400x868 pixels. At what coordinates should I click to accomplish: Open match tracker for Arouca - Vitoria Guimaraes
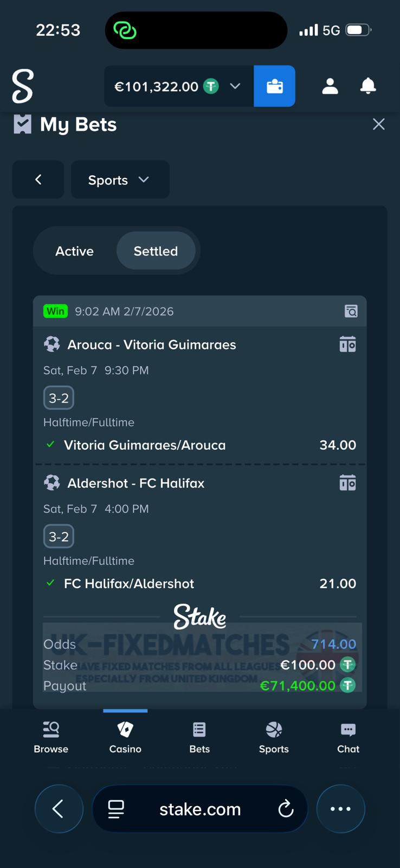pyautogui.click(x=347, y=344)
